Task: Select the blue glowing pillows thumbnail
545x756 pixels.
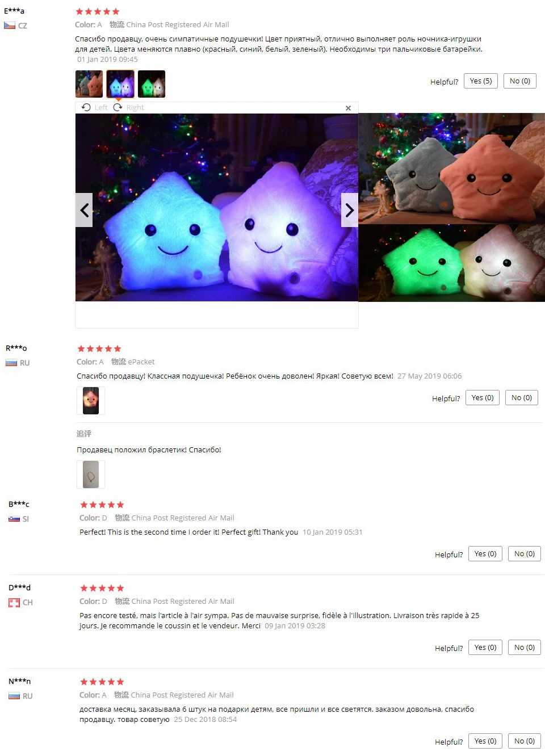Action: (x=120, y=84)
